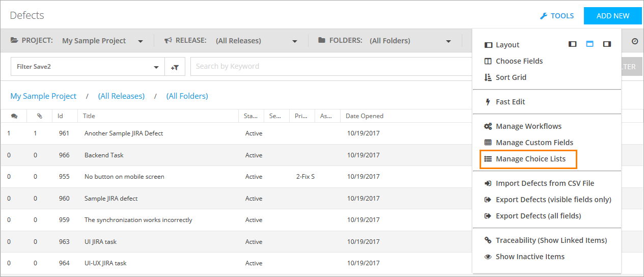Click the add filter funnel icon

[175, 67]
